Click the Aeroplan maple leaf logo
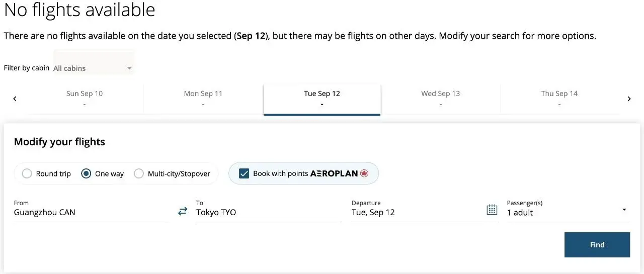The height and width of the screenshot is (274, 644). point(364,173)
